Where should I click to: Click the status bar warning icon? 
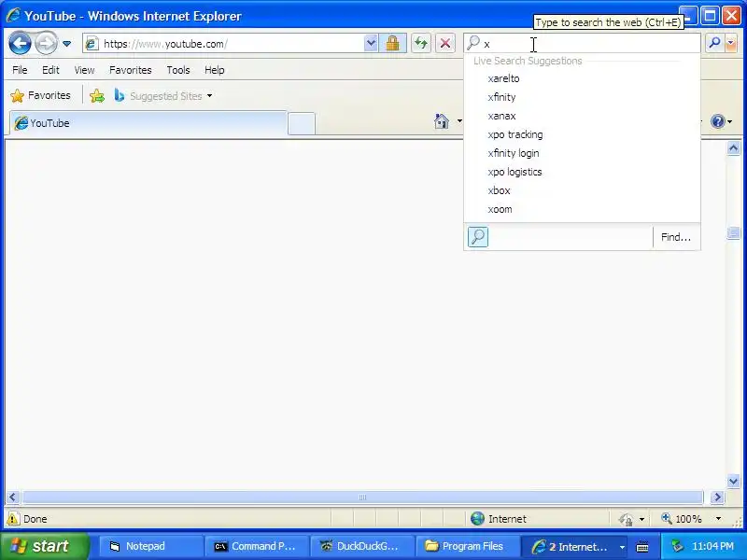point(13,518)
